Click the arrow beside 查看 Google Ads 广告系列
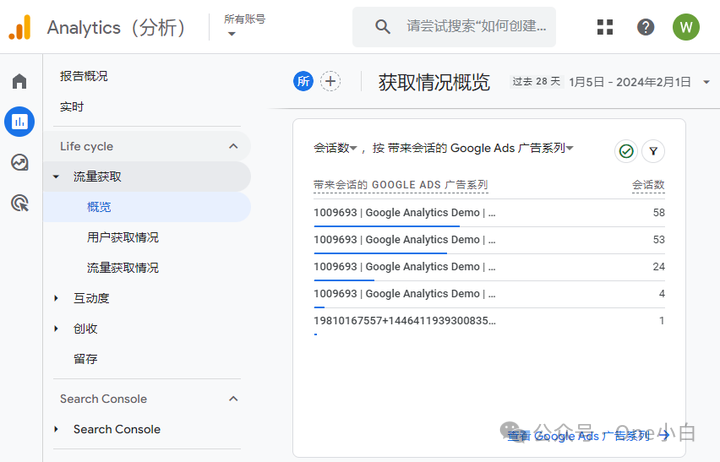The height and width of the screenshot is (462, 720). 664,435
